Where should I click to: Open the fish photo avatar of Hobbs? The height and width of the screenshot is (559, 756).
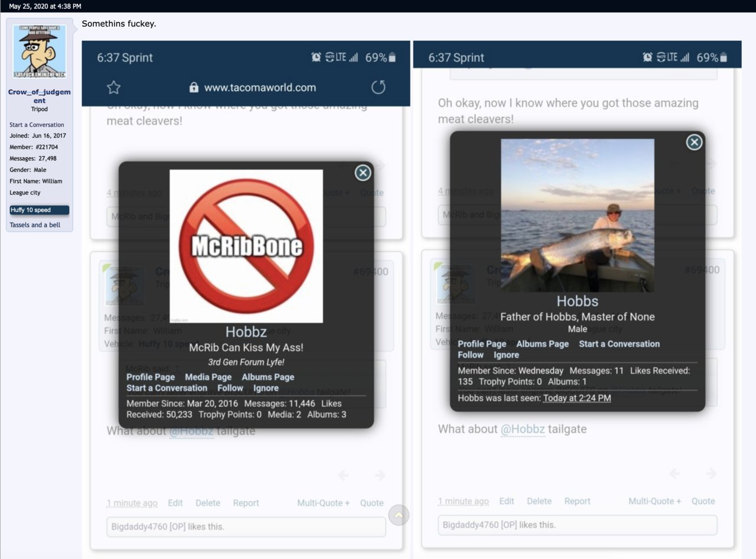tap(578, 215)
